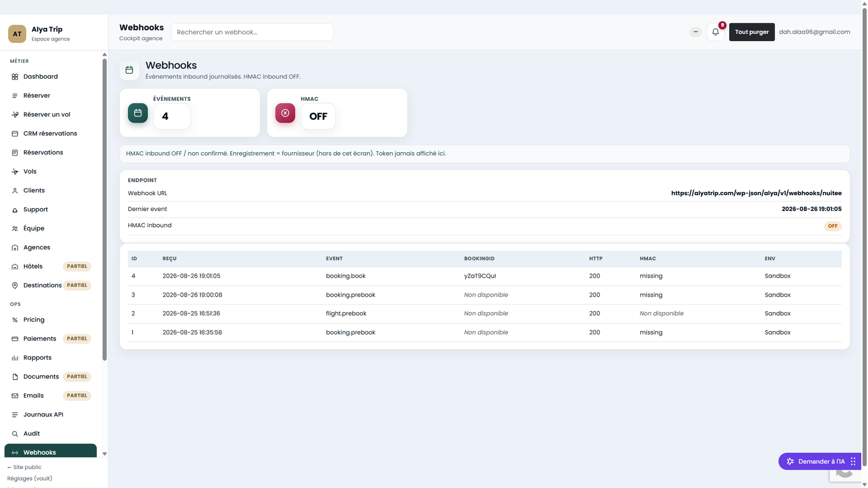Screen dimensions: 868x488
Task: Select the active Webhooks menu item
Action: pos(50,452)
